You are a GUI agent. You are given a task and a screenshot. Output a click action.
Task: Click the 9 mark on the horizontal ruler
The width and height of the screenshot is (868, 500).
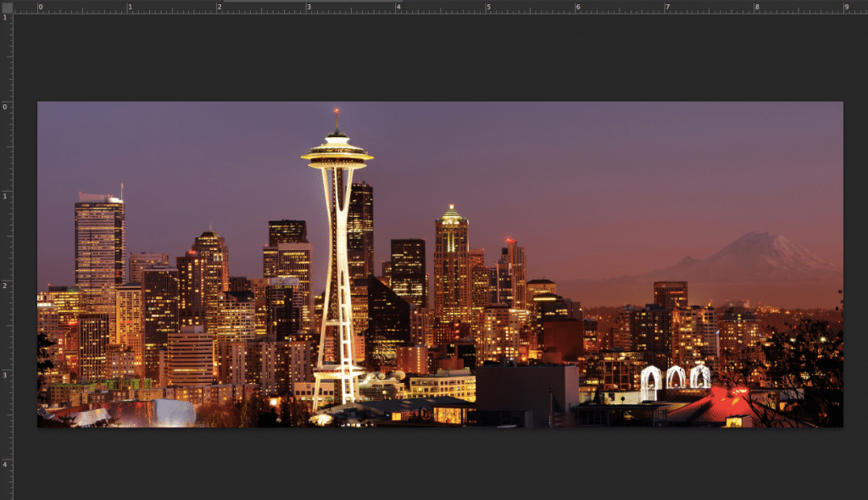tap(849, 8)
